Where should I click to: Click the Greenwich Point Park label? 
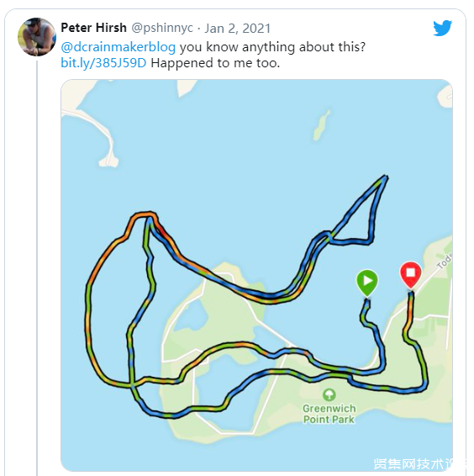pyautogui.click(x=329, y=414)
